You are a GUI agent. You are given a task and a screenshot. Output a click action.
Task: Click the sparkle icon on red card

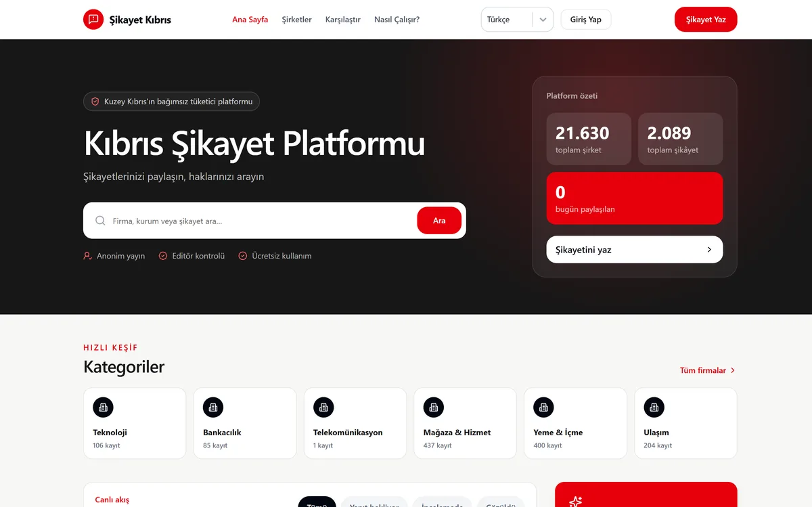click(x=575, y=502)
